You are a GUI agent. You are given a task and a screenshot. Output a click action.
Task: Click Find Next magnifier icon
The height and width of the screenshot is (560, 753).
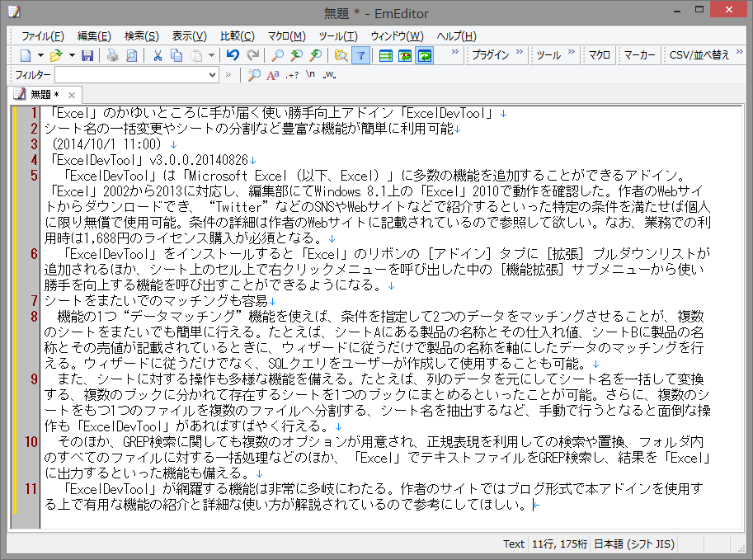click(x=316, y=56)
